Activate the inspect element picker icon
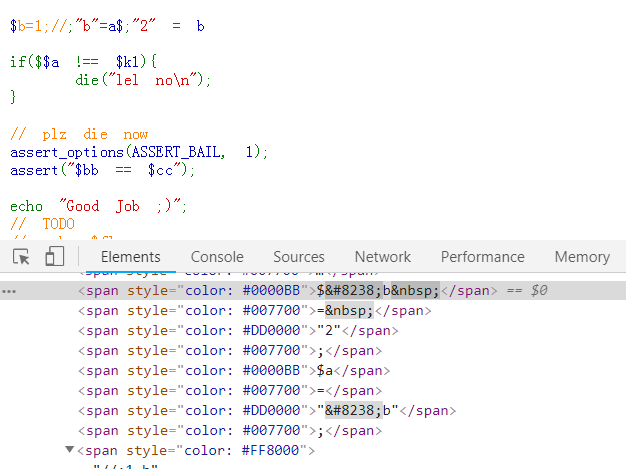This screenshot has height=469, width=626. [21, 257]
